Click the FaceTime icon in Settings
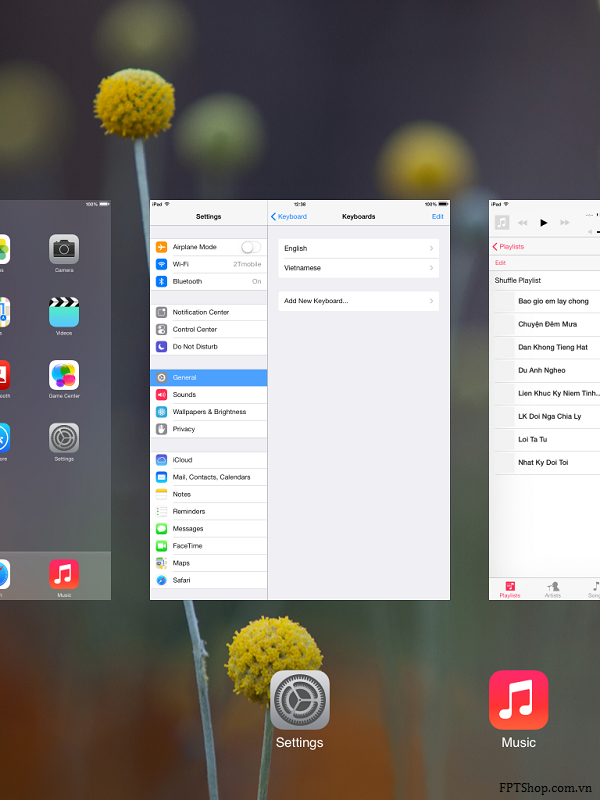Viewport: 600px width, 800px height. (x=161, y=546)
